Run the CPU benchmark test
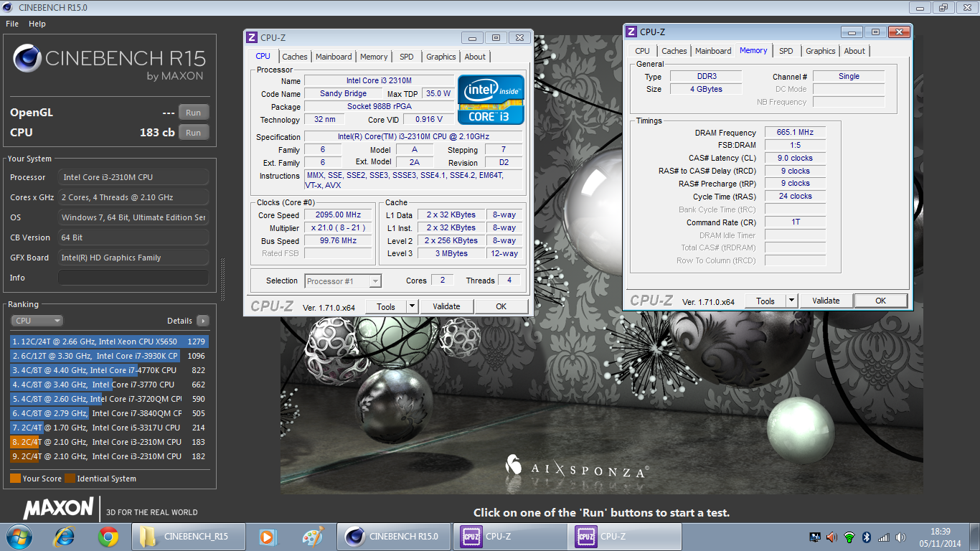The image size is (980, 551). click(x=194, y=133)
